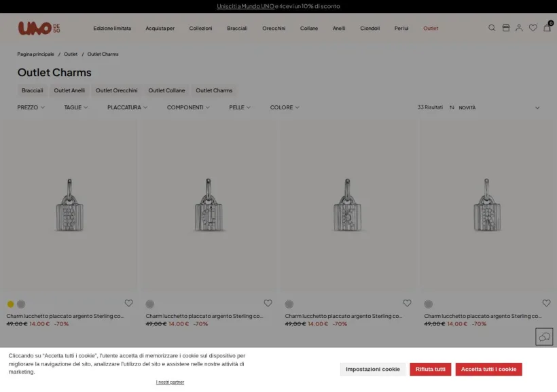Image resolution: width=557 pixels, height=392 pixels.
Task: Open the shopping bag cart icon
Action: click(547, 27)
